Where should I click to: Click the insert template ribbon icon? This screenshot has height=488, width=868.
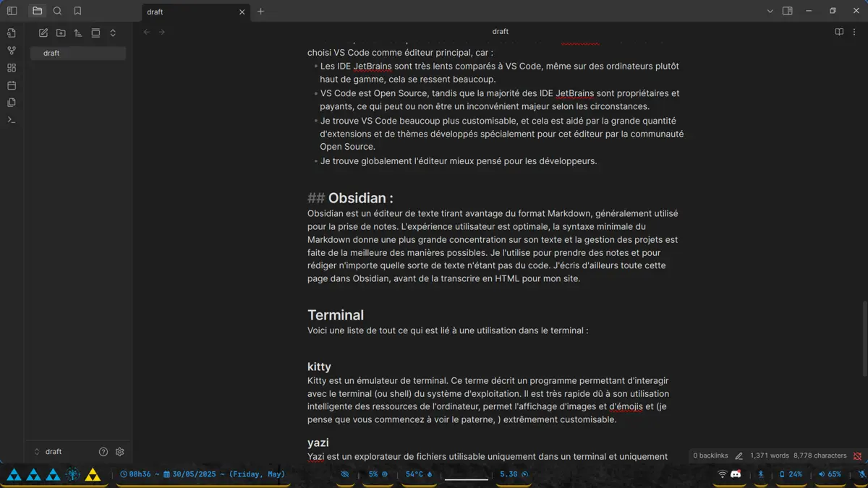pos(12,103)
